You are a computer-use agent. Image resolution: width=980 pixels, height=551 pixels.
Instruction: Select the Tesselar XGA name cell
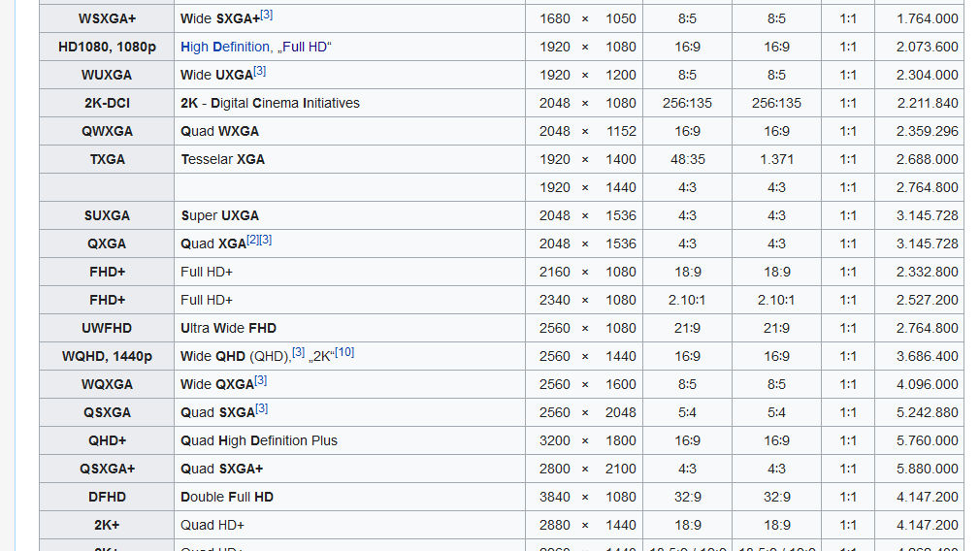tap(350, 159)
